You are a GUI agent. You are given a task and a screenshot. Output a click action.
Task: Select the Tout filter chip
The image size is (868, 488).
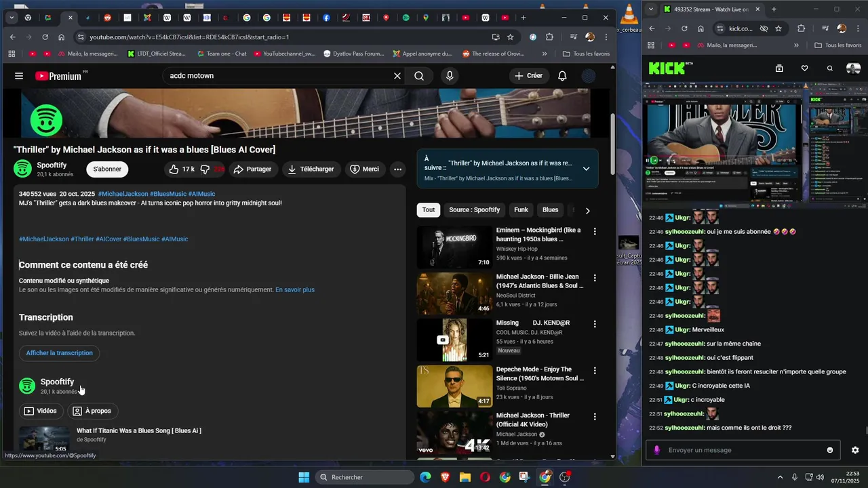[429, 210]
